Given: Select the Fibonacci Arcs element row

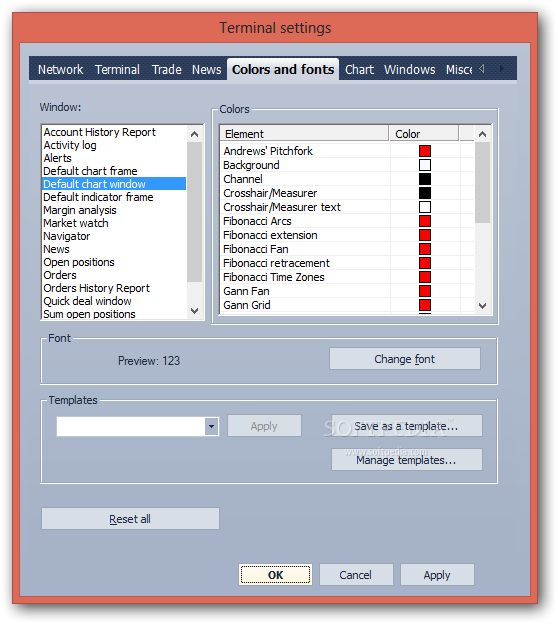Looking at the screenshot, I should [347, 221].
